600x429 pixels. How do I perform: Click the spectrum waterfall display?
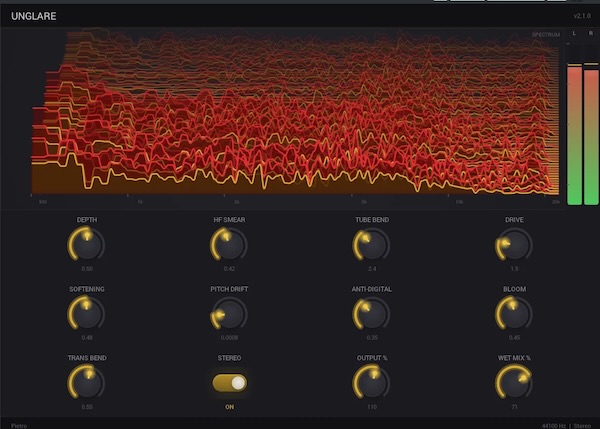click(295, 113)
